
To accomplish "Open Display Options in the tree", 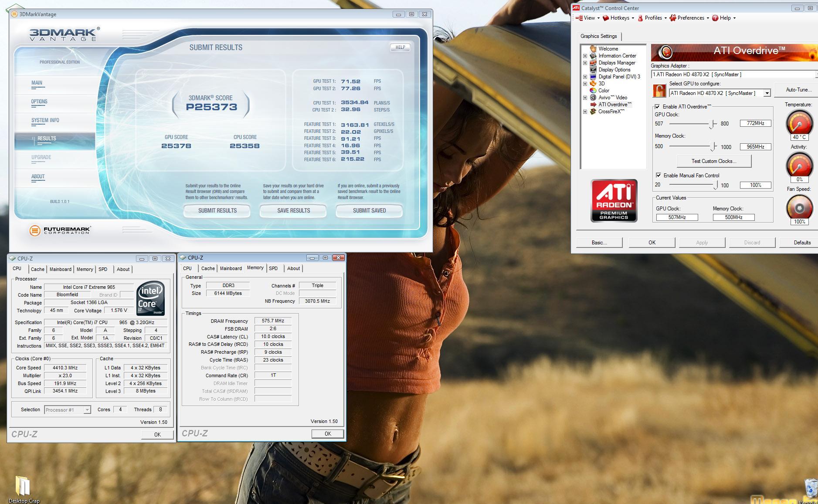I will coord(614,70).
